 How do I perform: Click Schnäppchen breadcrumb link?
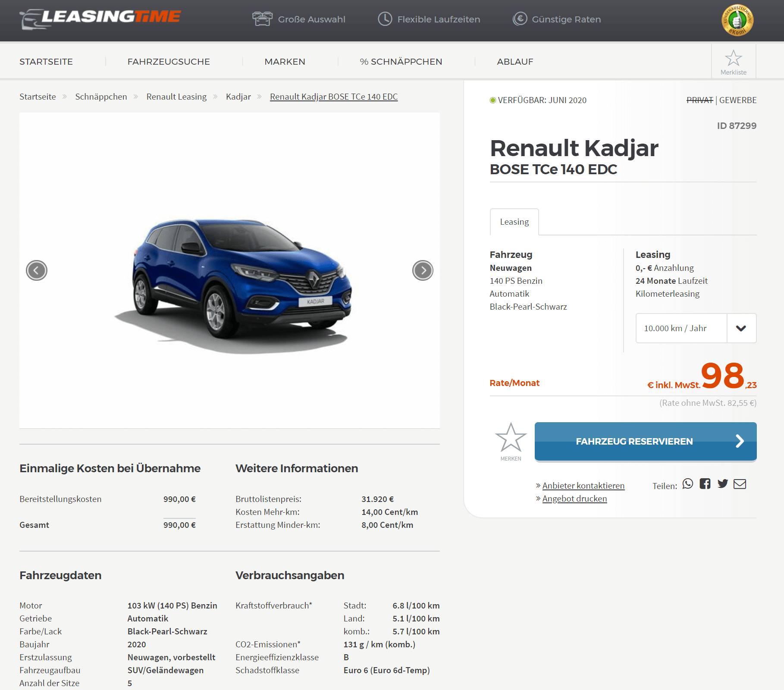(x=101, y=97)
